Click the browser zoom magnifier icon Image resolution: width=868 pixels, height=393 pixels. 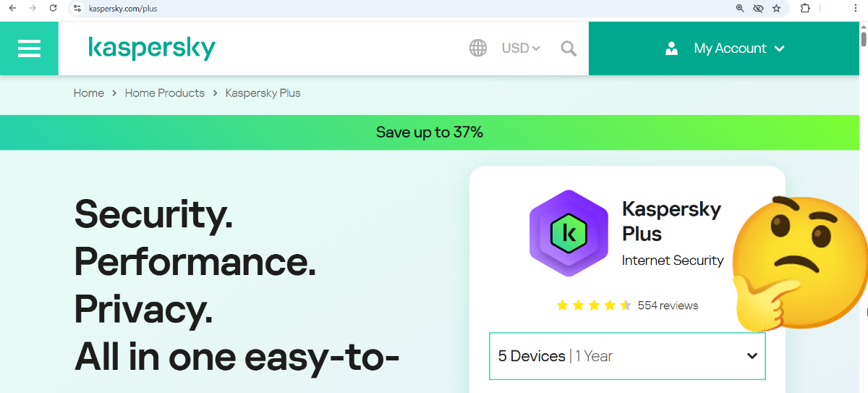[x=740, y=9]
